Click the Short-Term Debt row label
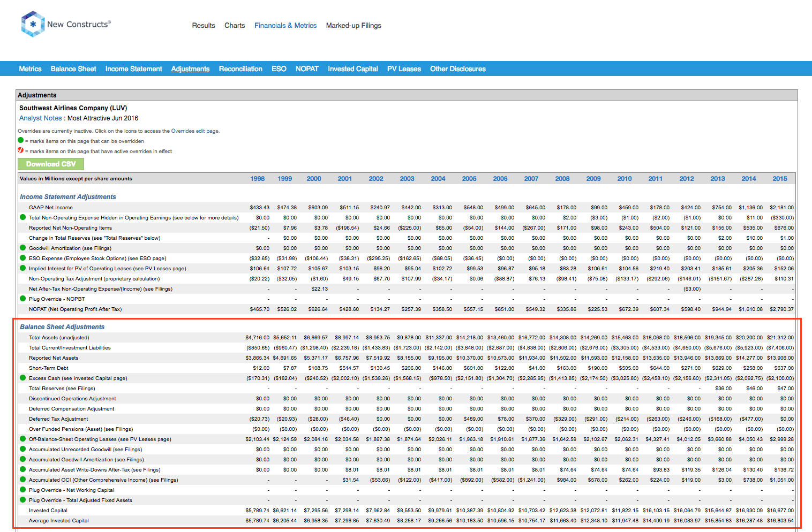The width and height of the screenshot is (812, 532). coord(49,368)
